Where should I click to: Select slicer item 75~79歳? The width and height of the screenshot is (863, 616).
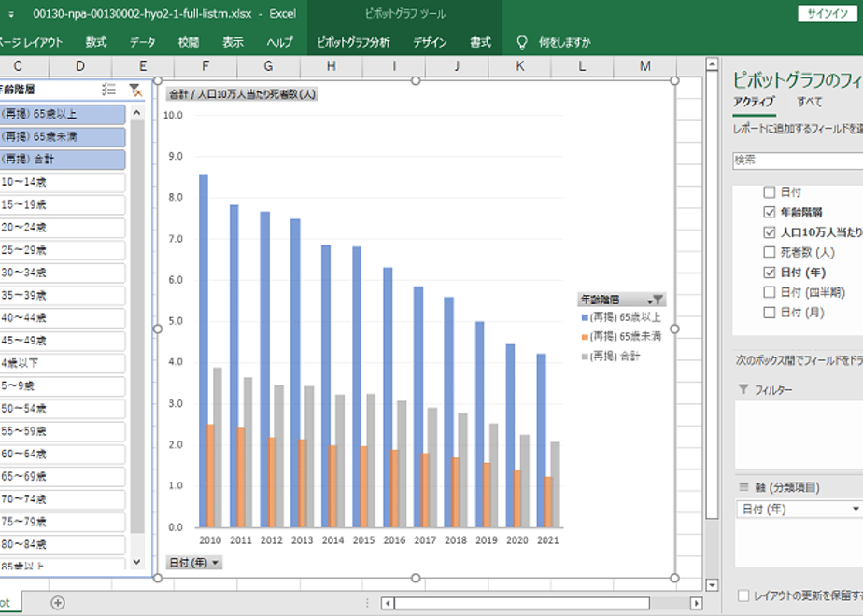point(62,522)
